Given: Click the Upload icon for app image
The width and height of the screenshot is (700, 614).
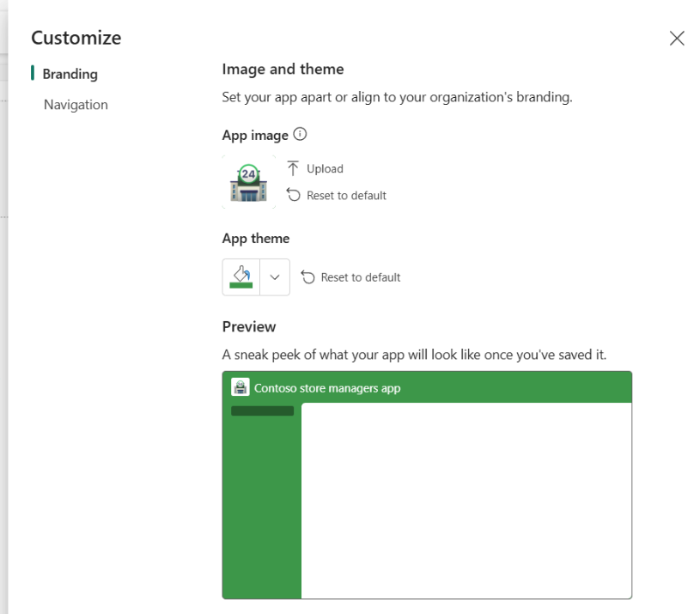Looking at the screenshot, I should (x=292, y=168).
